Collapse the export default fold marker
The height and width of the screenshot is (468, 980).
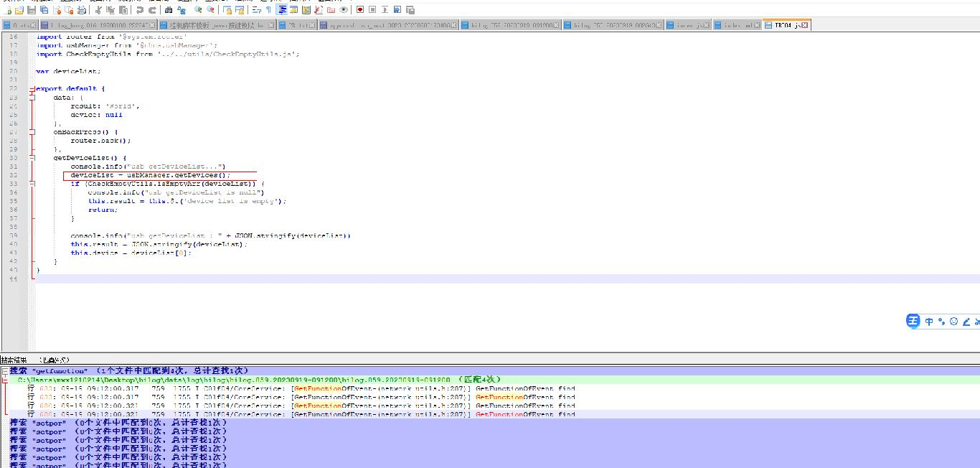32,89
